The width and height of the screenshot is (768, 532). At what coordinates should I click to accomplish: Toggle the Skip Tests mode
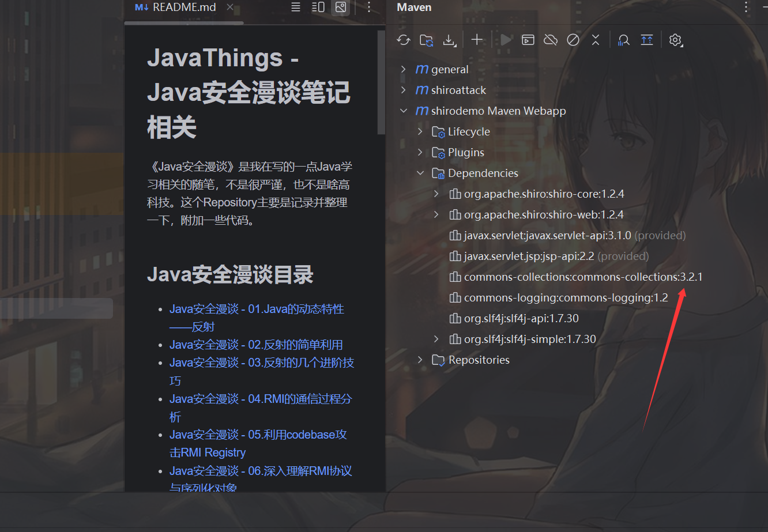(x=573, y=40)
